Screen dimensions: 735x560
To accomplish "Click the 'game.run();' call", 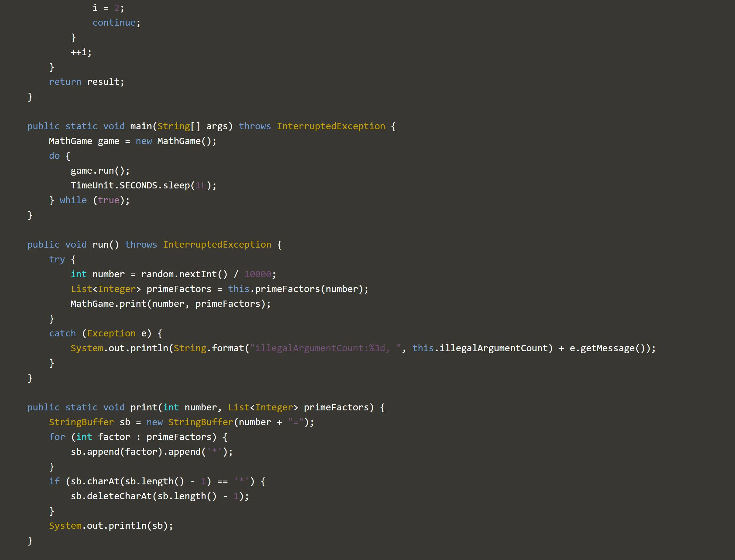I will [100, 171].
